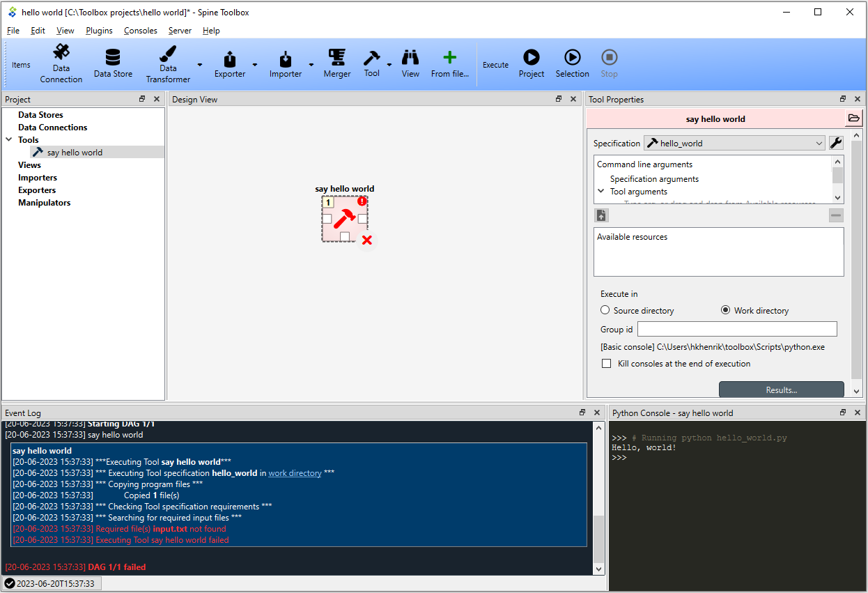Select the Source directory radio button
Viewport: 868px width, 593px height.
(605, 310)
